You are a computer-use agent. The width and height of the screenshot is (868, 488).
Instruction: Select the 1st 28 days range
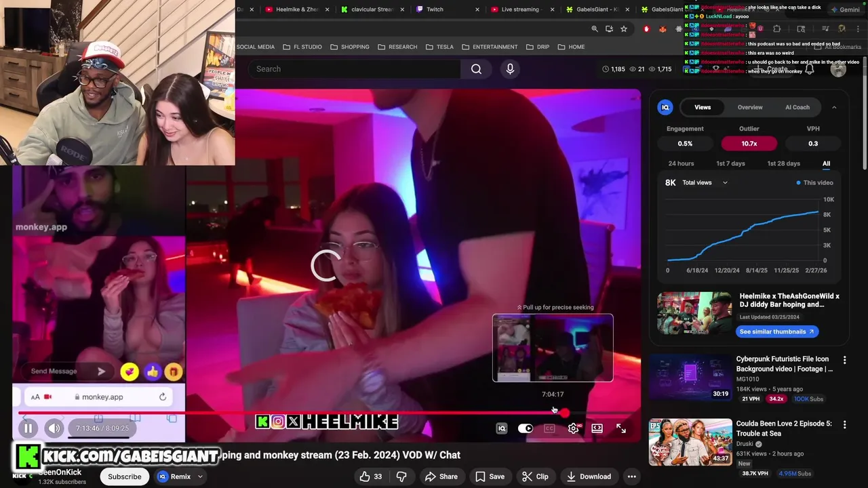coord(783,163)
